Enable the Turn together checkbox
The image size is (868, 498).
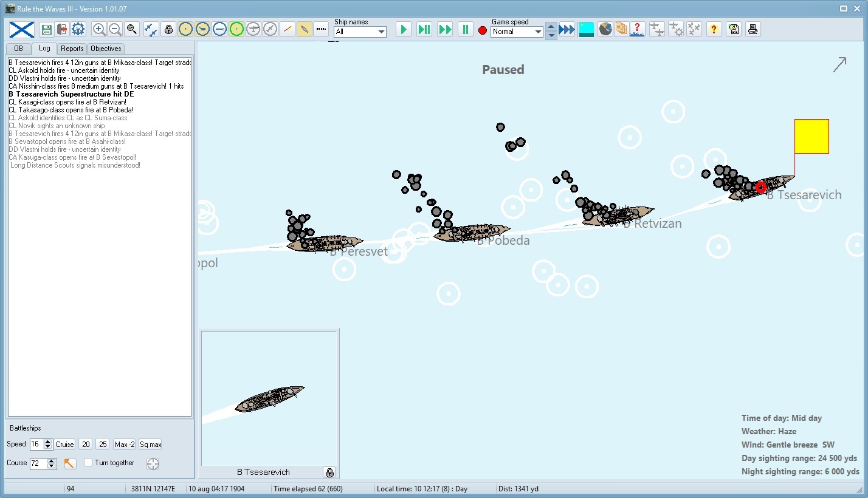88,463
